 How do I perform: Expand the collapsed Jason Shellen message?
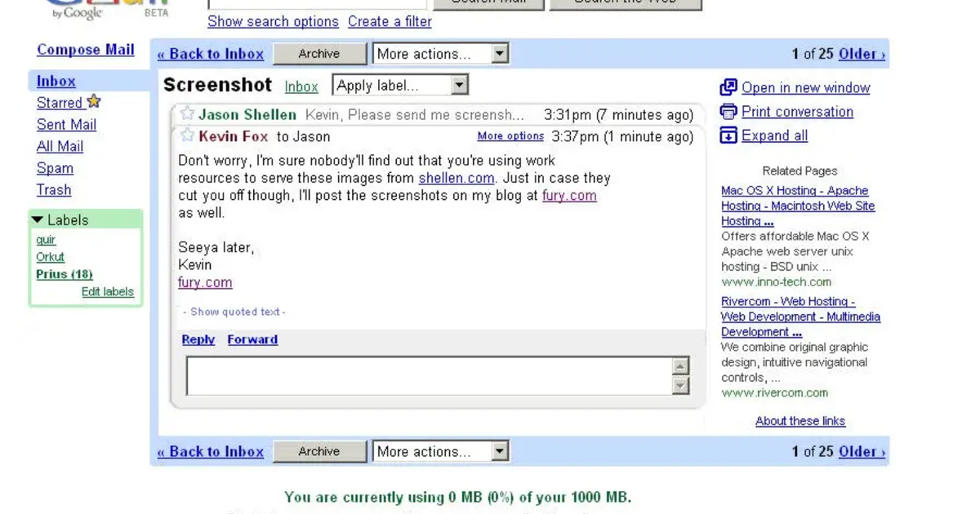437,114
